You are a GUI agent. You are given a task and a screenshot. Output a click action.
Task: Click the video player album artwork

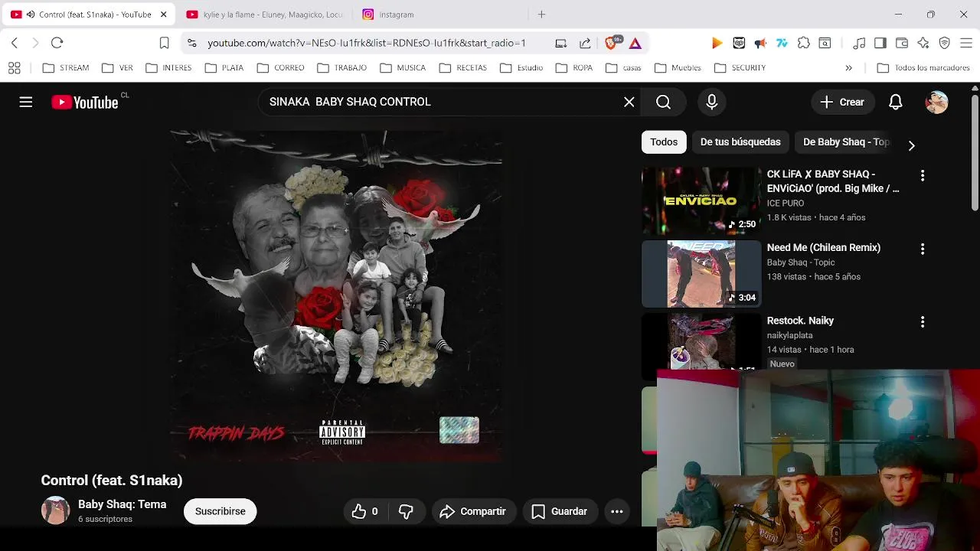click(x=336, y=296)
